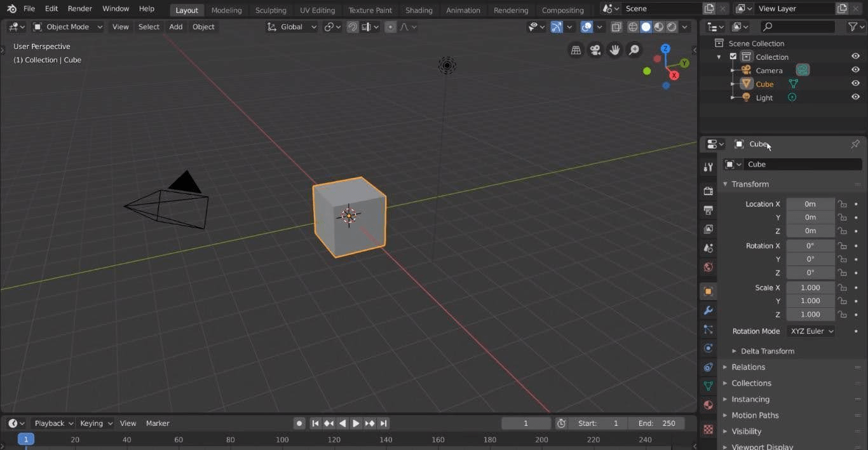
Task: Open the View Layer properties tab
Action: pos(708,229)
